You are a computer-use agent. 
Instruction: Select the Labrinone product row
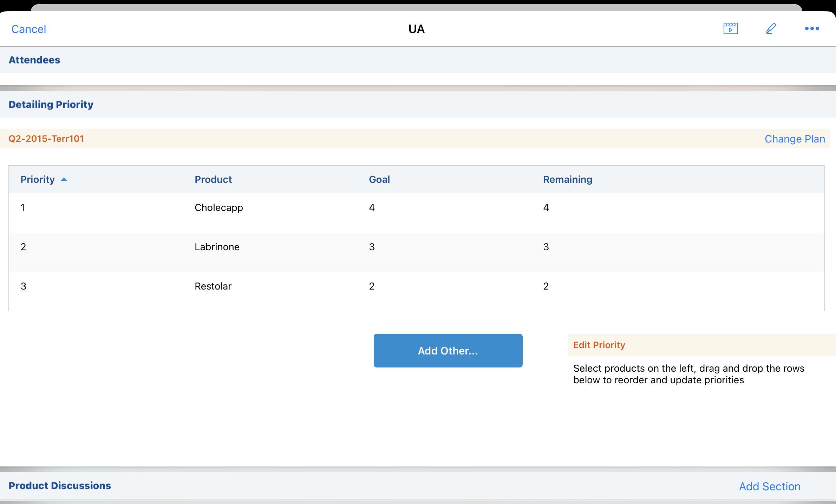point(217,247)
